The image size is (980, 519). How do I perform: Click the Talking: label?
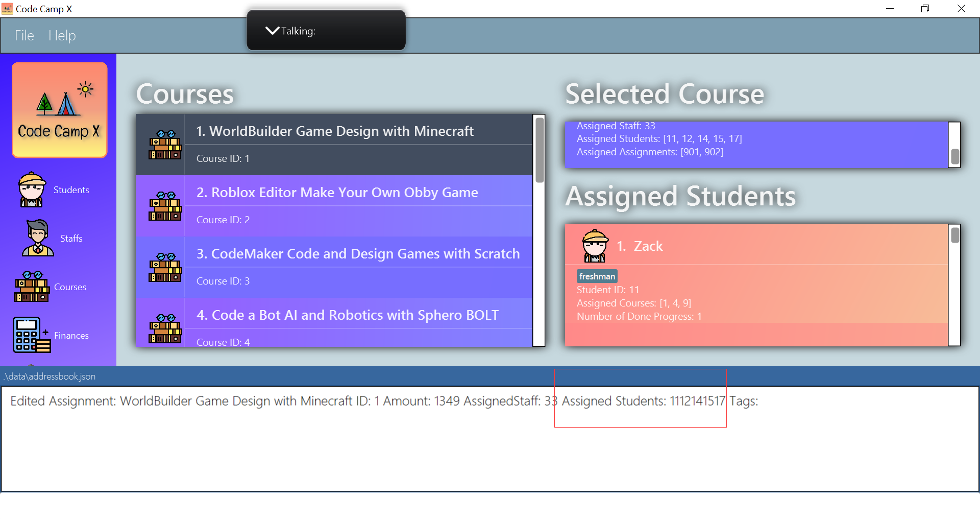tap(299, 31)
